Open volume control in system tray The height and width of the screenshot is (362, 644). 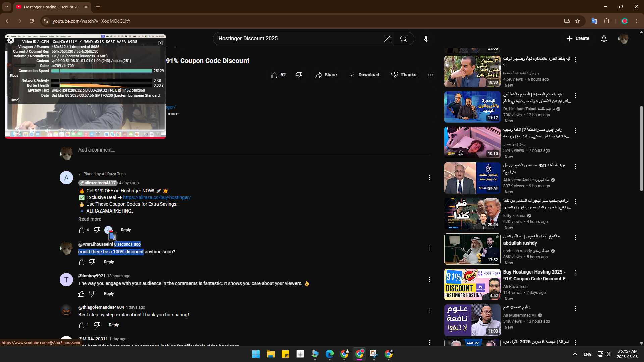coord(608,354)
